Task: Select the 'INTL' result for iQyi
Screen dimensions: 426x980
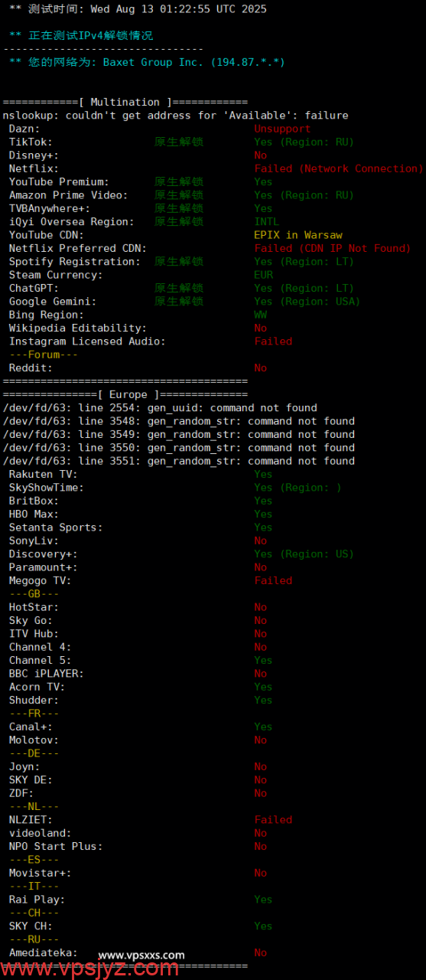Action: (x=267, y=221)
